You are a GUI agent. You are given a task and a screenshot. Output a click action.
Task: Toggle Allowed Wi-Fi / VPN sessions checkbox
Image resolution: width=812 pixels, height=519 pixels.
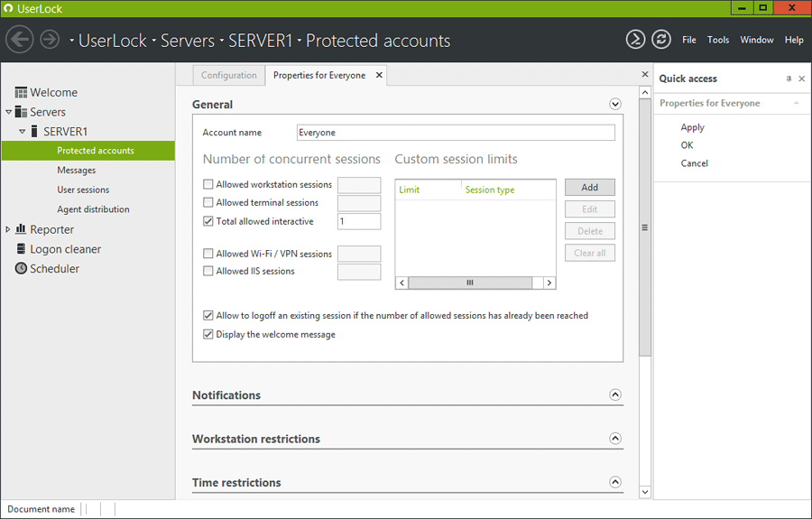[208, 255]
